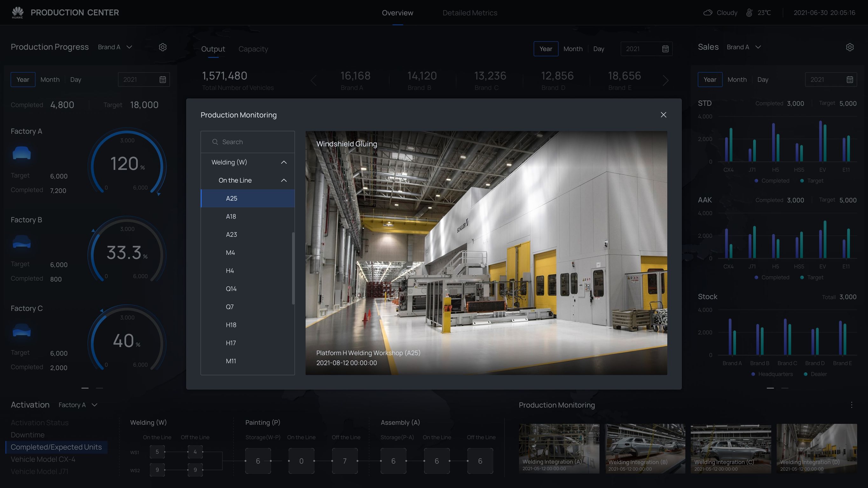Select camera A18 in the On the Line list
The image size is (868, 488).
click(231, 216)
